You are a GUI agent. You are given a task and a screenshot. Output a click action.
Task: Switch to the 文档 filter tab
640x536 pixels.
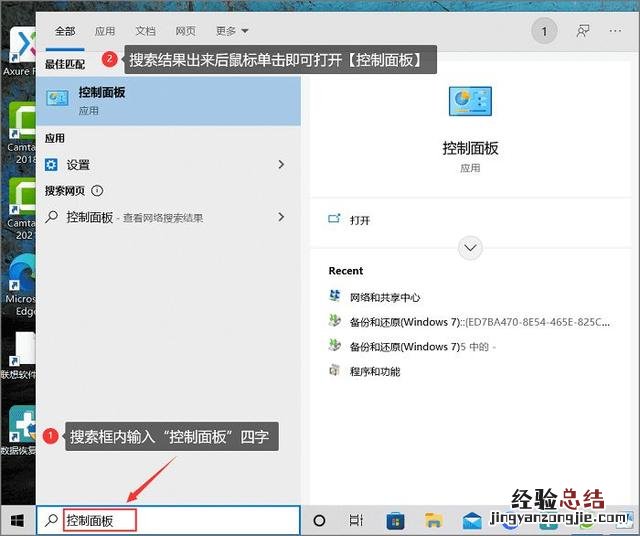[145, 32]
